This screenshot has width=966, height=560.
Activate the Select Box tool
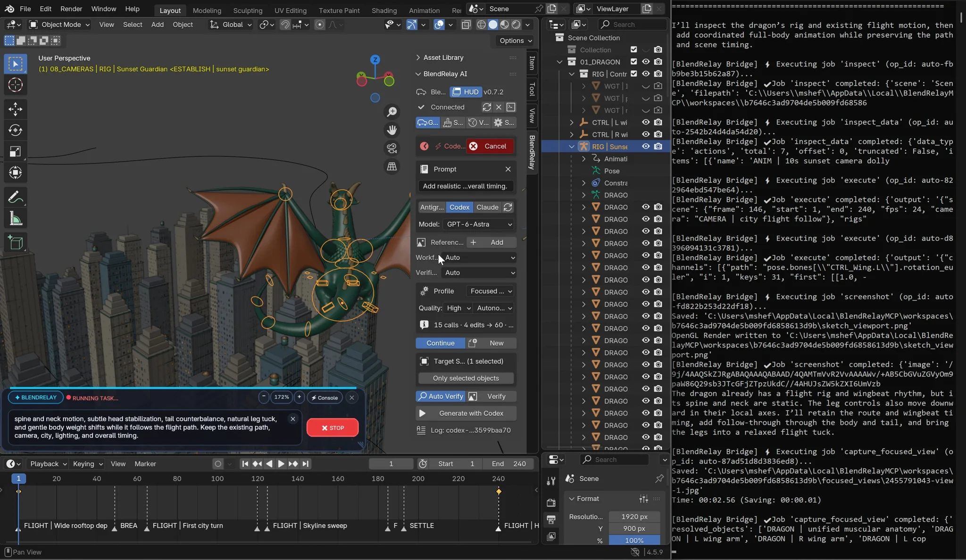15,64
